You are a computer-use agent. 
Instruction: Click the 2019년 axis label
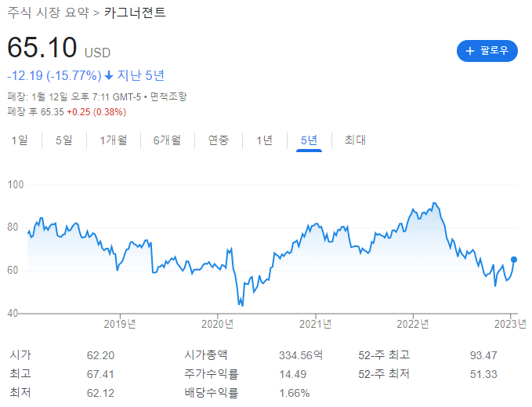120,324
